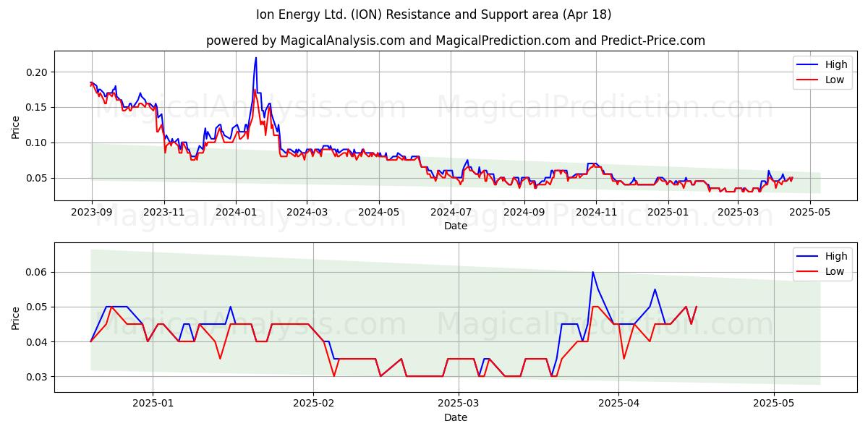
Task: Click the '2023-11' date tick label
Action: click(163, 212)
